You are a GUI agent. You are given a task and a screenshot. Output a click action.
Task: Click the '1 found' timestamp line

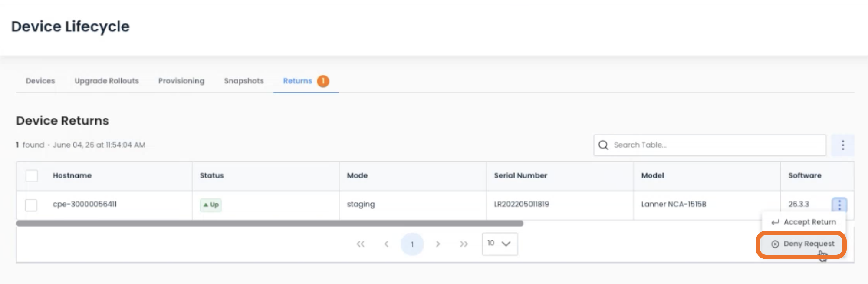81,145
